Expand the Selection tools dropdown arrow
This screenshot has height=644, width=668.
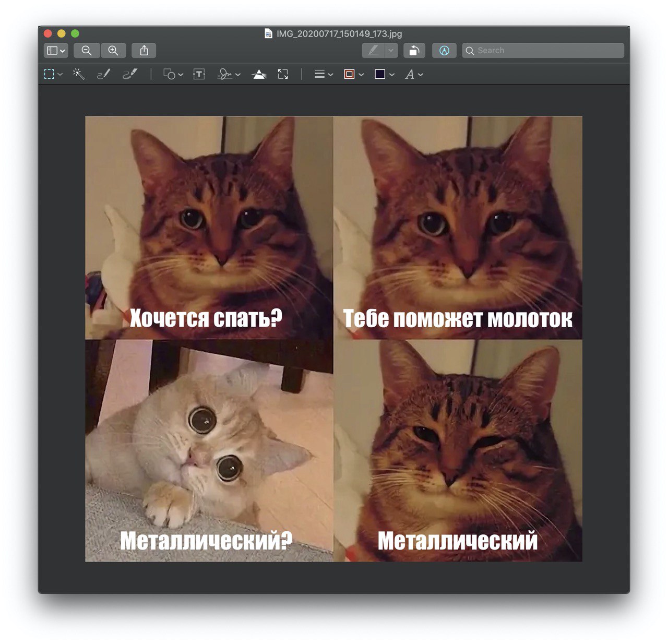coord(61,75)
